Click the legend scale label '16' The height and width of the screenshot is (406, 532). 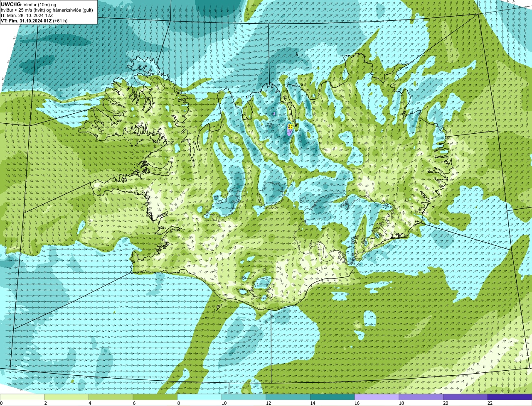coord(357,403)
